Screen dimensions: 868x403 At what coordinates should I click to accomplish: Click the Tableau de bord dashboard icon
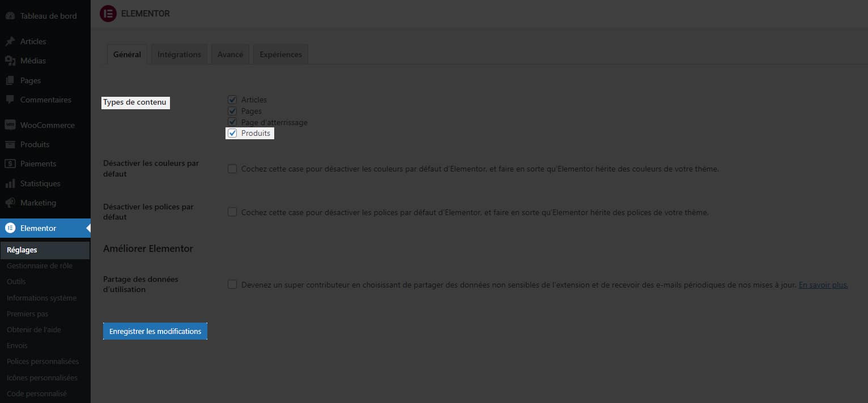point(10,16)
